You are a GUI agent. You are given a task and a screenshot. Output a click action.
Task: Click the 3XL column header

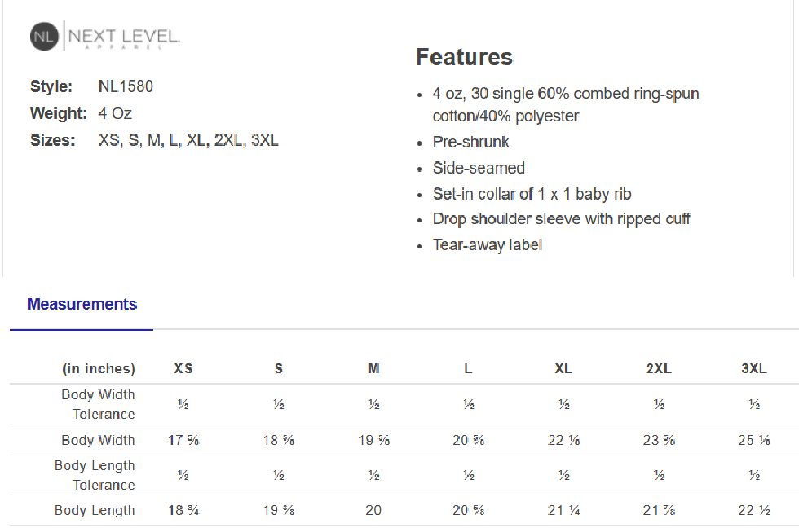(753, 368)
